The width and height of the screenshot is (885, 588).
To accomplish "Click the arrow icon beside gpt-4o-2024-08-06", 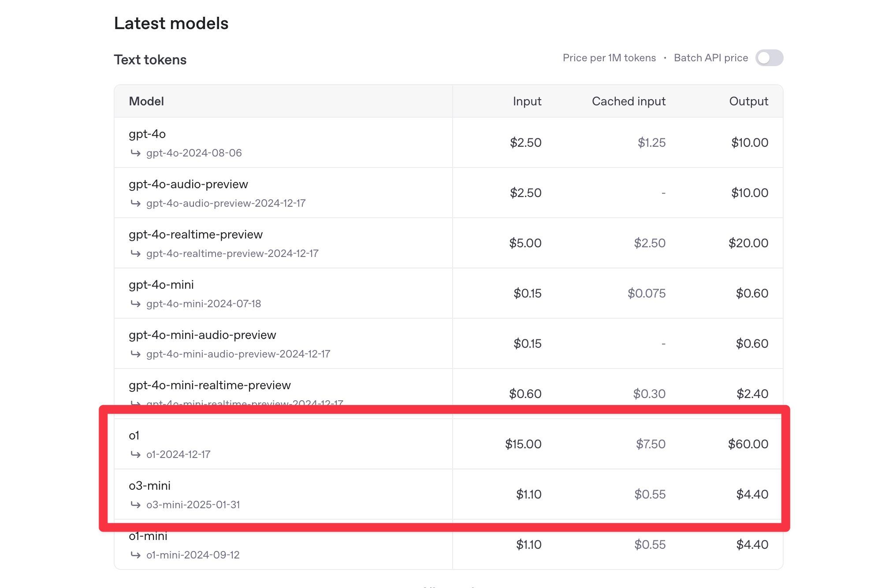I will (x=135, y=153).
